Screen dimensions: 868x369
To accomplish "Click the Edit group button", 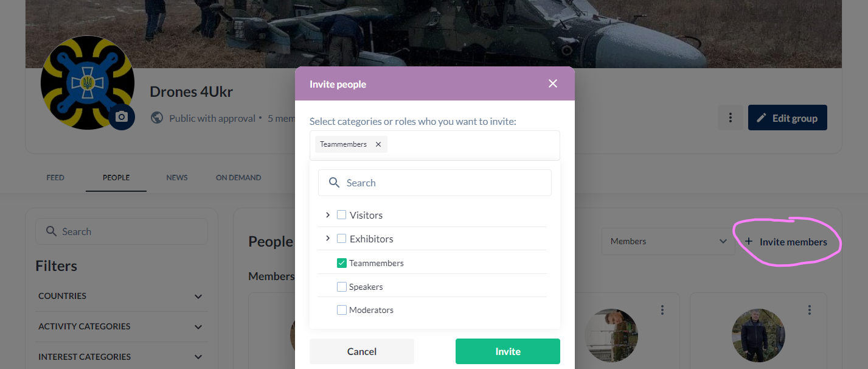I will point(787,118).
